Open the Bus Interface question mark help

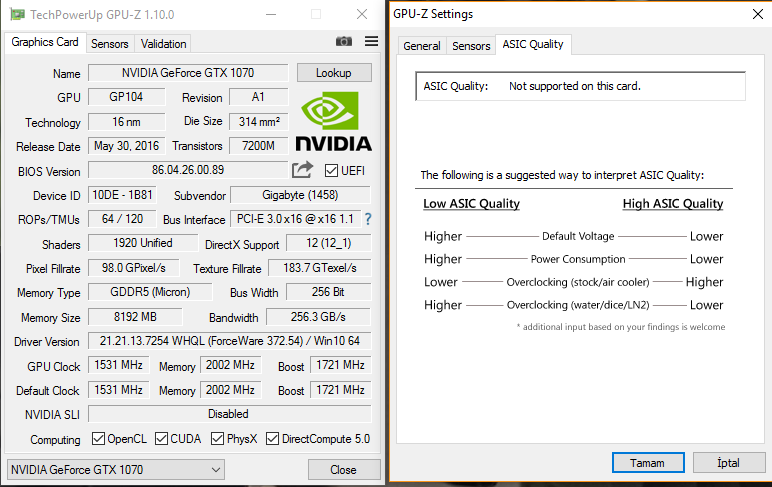click(368, 219)
